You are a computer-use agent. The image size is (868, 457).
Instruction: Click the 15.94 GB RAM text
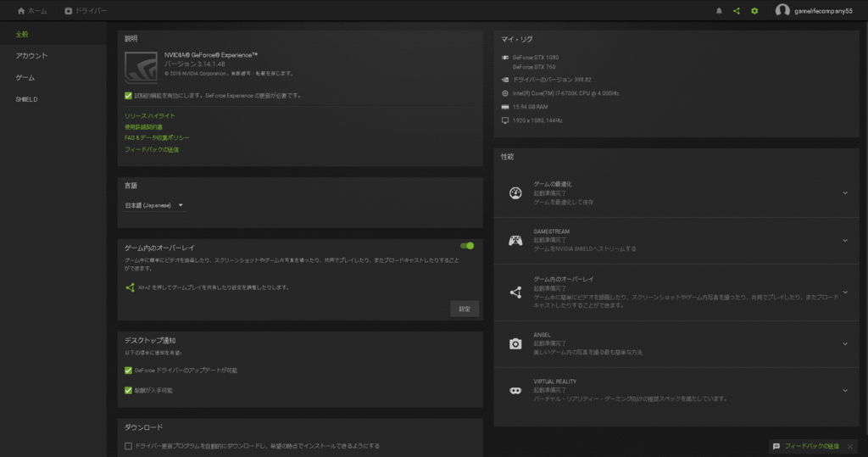coord(531,107)
